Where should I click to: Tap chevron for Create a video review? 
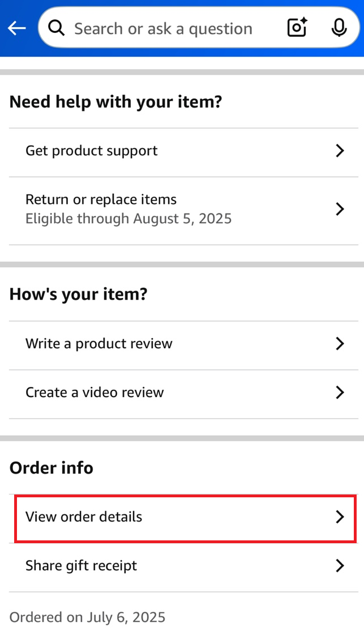tap(340, 392)
